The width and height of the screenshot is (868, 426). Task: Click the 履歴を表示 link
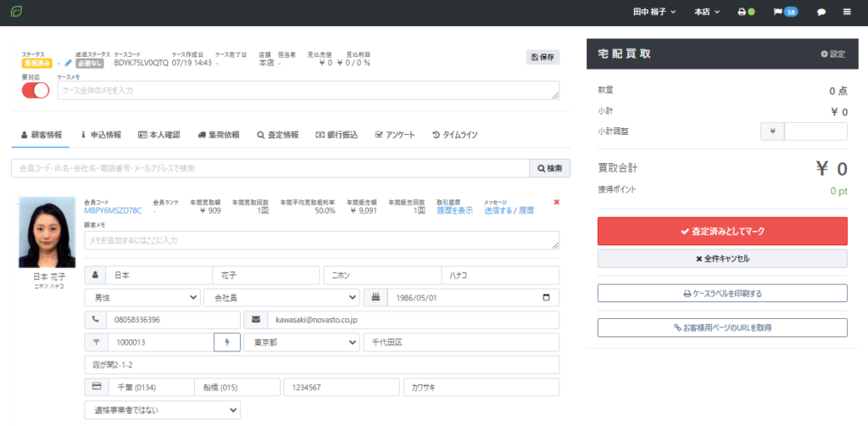pos(454,210)
